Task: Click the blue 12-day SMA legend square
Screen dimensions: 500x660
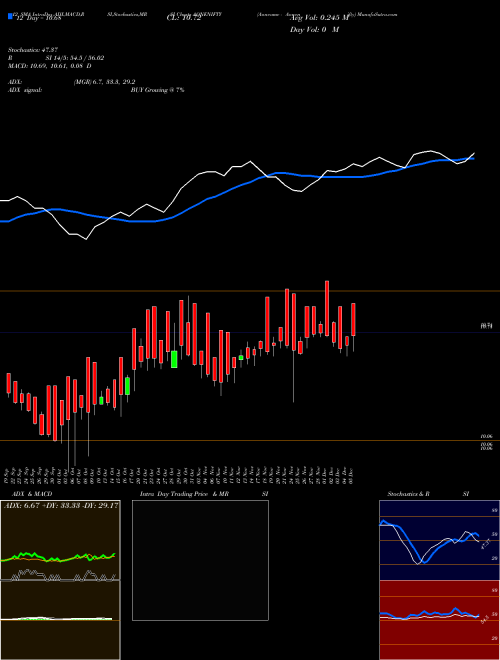Action: pyautogui.click(x=10, y=16)
